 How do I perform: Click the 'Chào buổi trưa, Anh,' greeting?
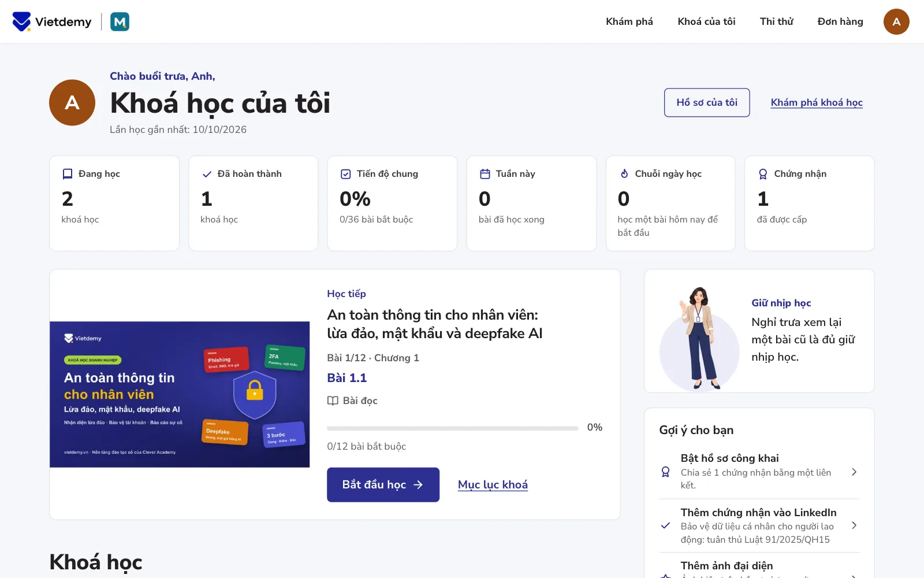pyautogui.click(x=162, y=76)
